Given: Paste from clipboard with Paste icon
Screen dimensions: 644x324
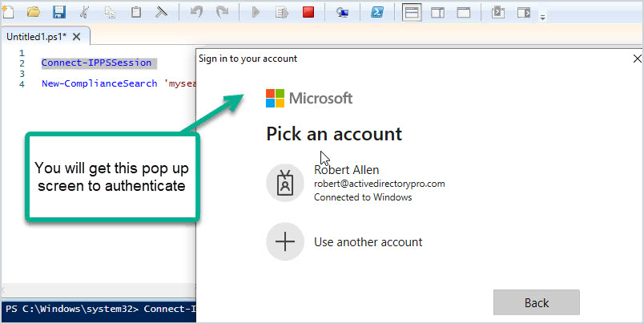Looking at the screenshot, I should (x=135, y=12).
